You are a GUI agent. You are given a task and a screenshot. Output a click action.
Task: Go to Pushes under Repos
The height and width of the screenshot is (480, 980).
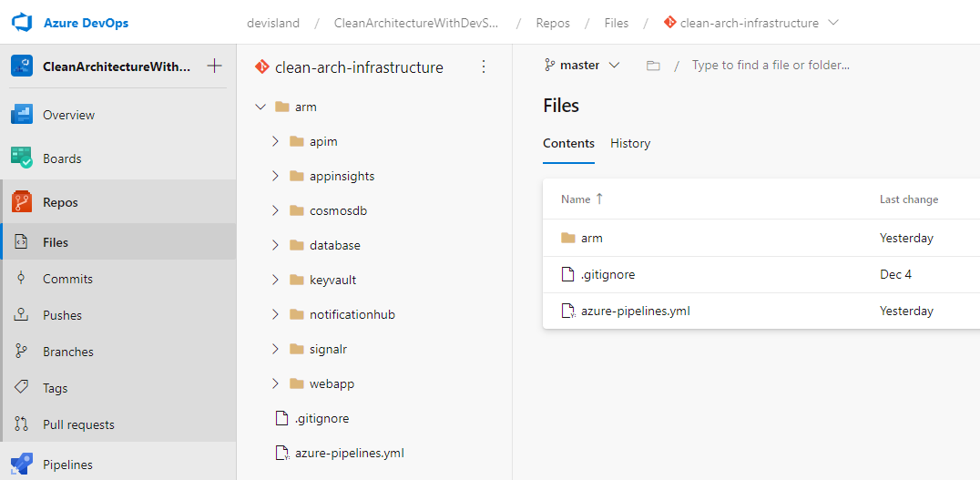pyautogui.click(x=118, y=315)
